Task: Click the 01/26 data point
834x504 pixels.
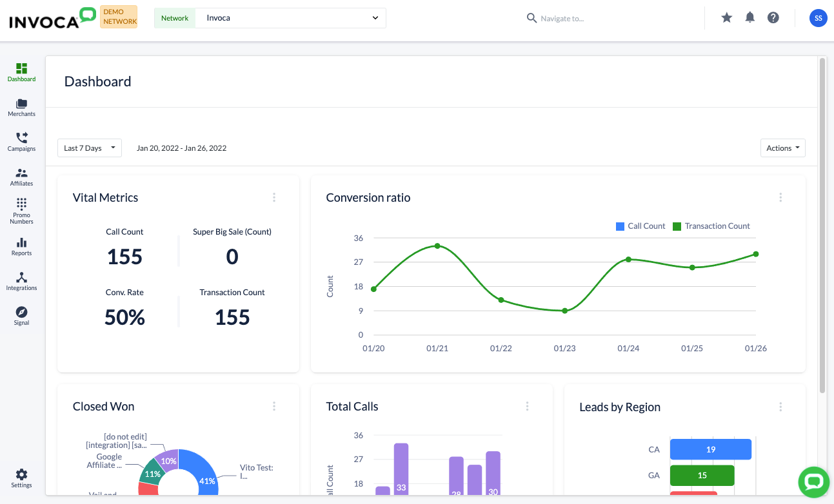Action: point(755,254)
